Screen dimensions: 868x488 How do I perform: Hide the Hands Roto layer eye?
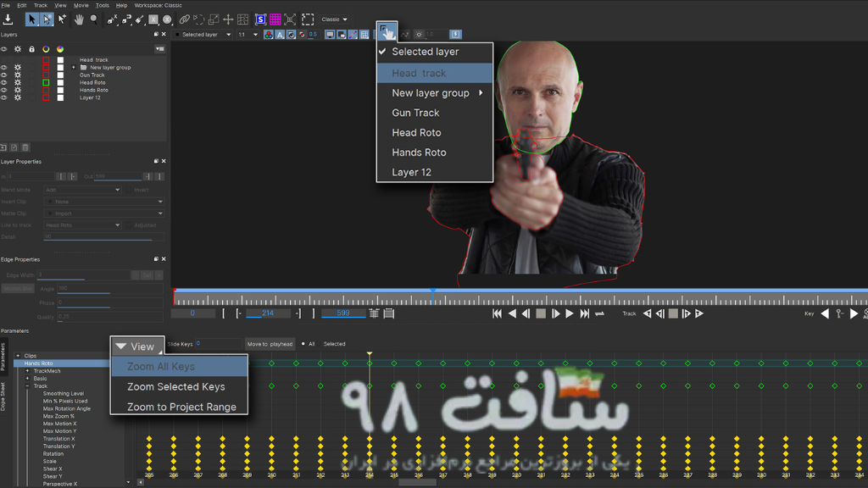4,90
